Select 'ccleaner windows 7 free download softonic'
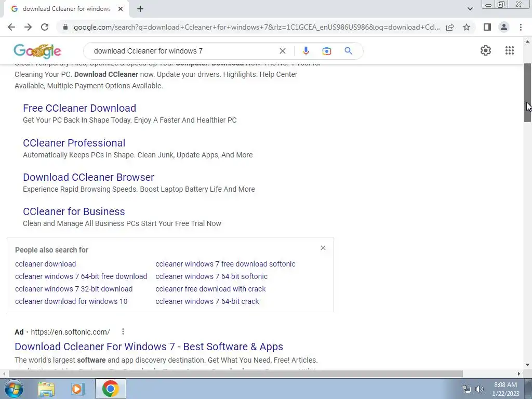This screenshot has width=532, height=399. pos(225,264)
